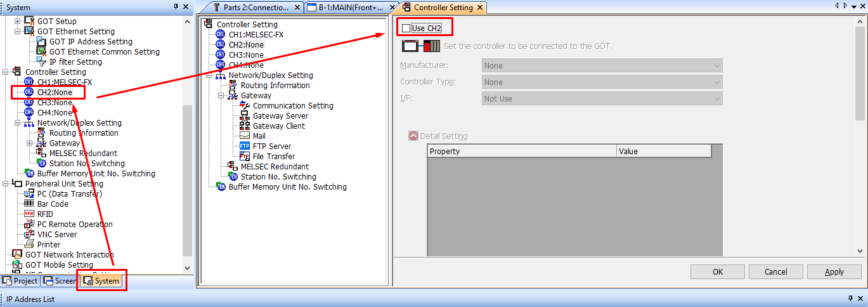868x307 pixels.
Task: Click settings pane vertical scrollbar down arrow
Action: (x=860, y=251)
